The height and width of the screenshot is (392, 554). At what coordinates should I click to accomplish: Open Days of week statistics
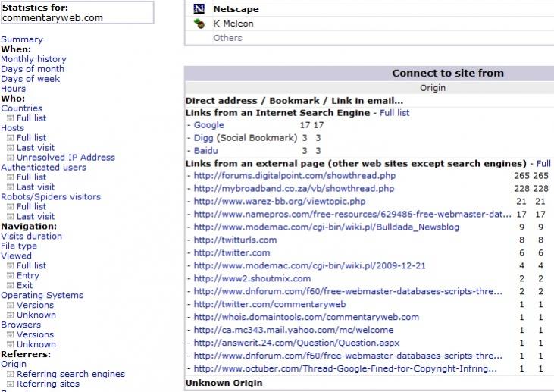[30, 79]
